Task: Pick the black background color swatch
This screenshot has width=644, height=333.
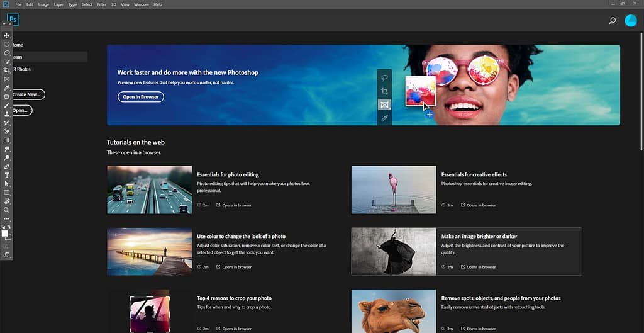Action: pyautogui.click(x=10, y=238)
